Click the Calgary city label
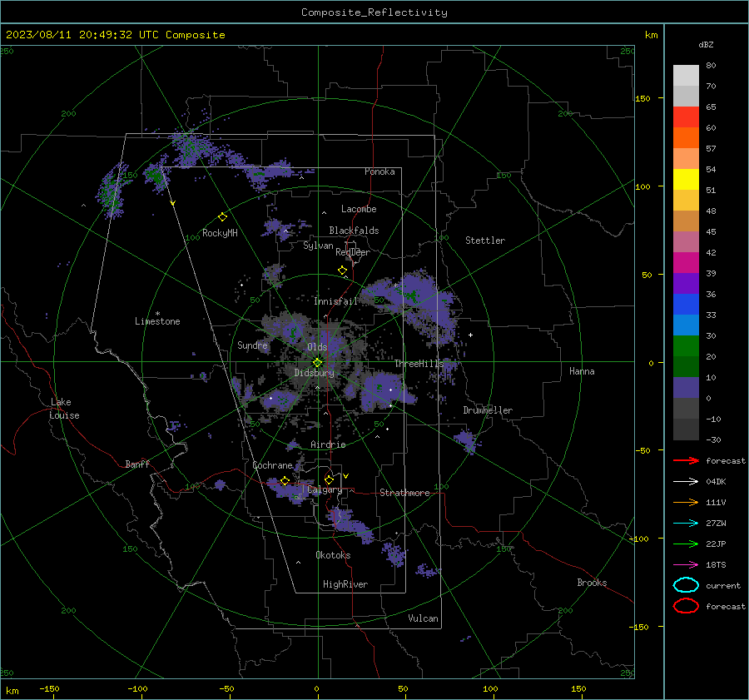 click(x=325, y=489)
